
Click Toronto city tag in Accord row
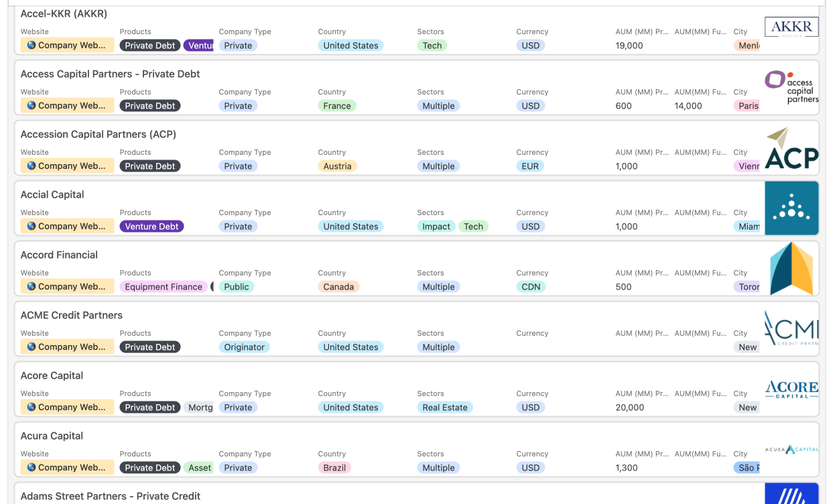(747, 287)
